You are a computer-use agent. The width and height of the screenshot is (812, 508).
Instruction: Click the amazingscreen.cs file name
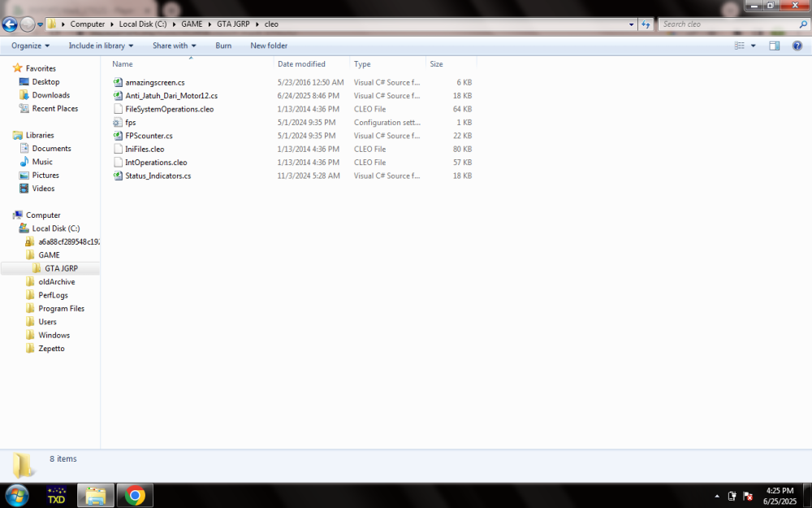(x=155, y=82)
